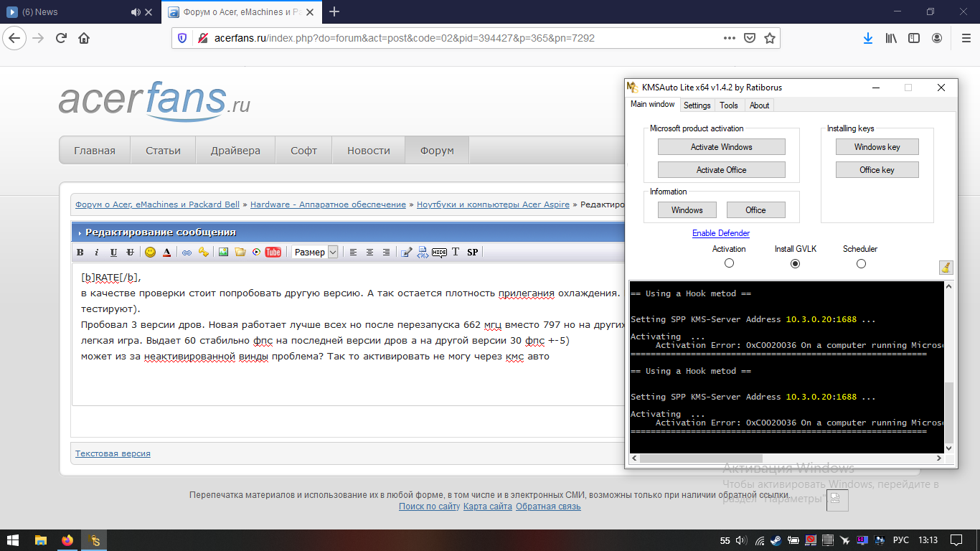
Task: Click Enable Defender link
Action: click(x=721, y=233)
